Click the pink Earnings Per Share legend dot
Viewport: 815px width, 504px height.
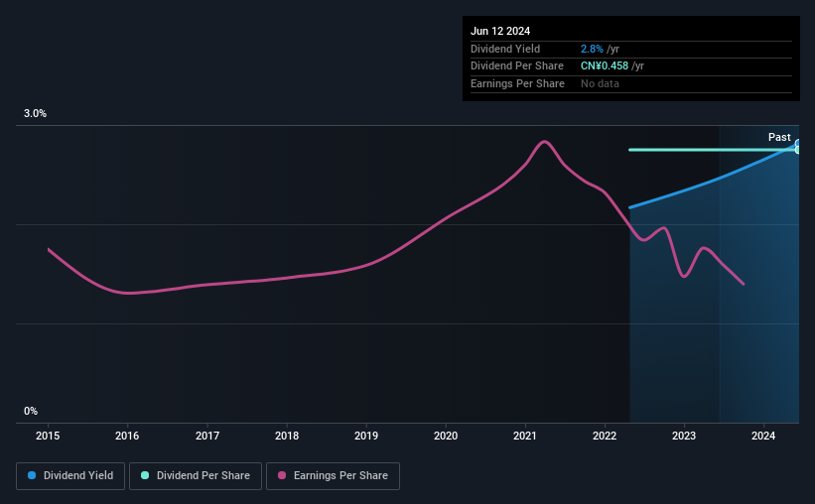click(282, 475)
